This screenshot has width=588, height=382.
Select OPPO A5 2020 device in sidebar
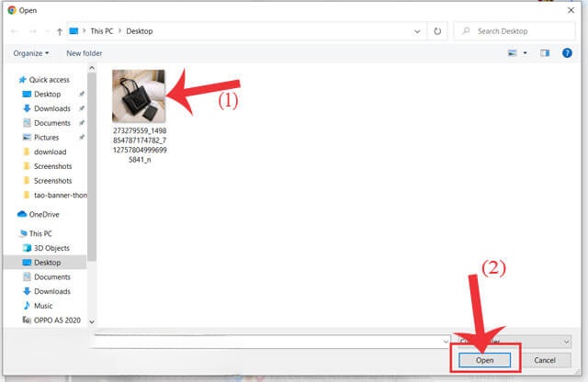coord(57,320)
